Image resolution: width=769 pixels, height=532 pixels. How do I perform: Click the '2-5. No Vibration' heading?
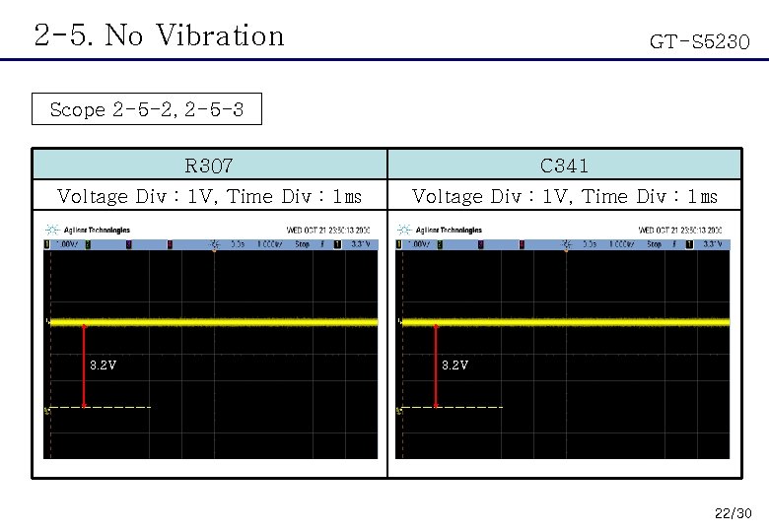click(160, 35)
